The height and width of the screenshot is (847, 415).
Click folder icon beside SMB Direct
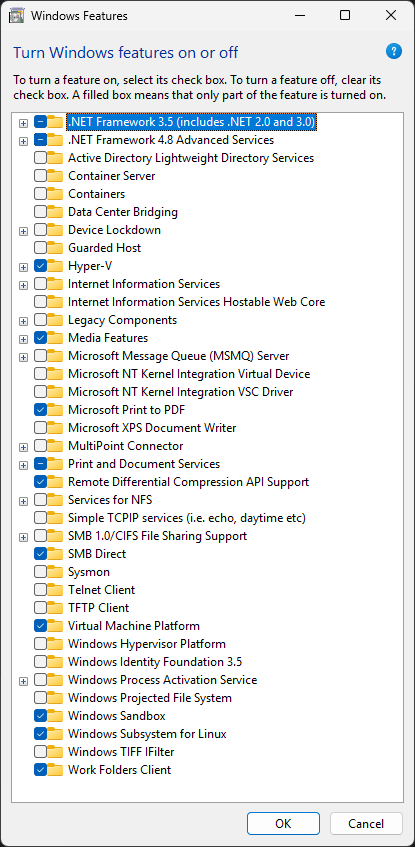55,554
